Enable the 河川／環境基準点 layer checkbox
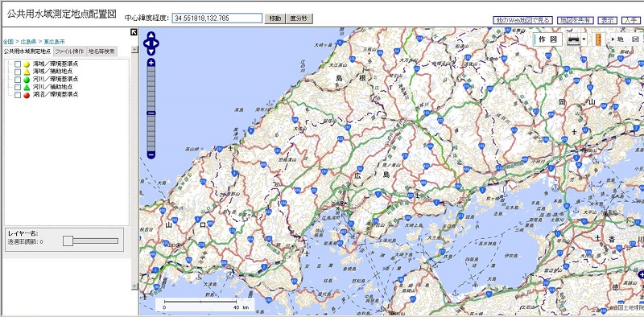 [17, 79]
